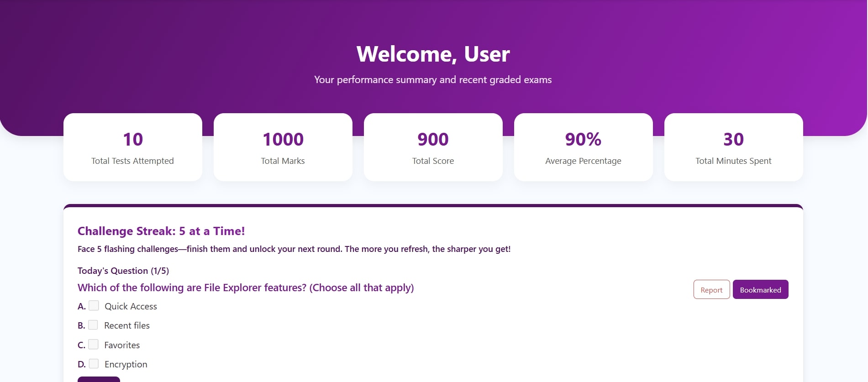Click the Total Minutes Spent card

click(x=734, y=147)
